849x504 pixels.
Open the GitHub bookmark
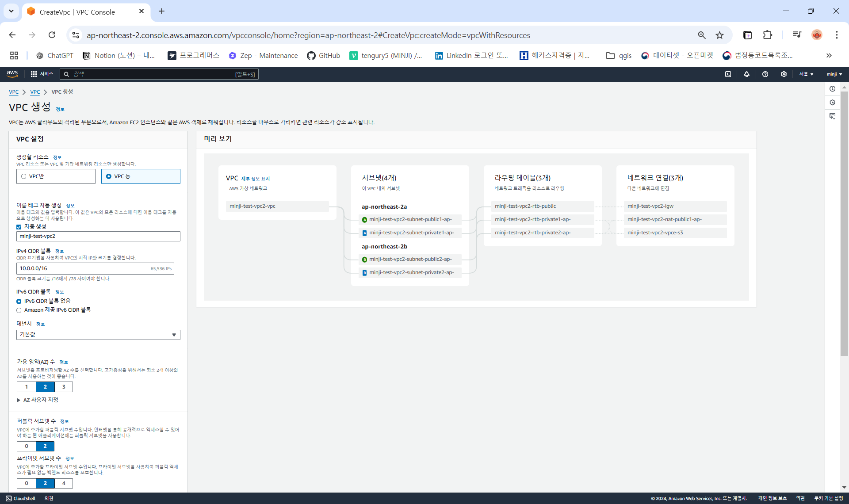pos(324,55)
